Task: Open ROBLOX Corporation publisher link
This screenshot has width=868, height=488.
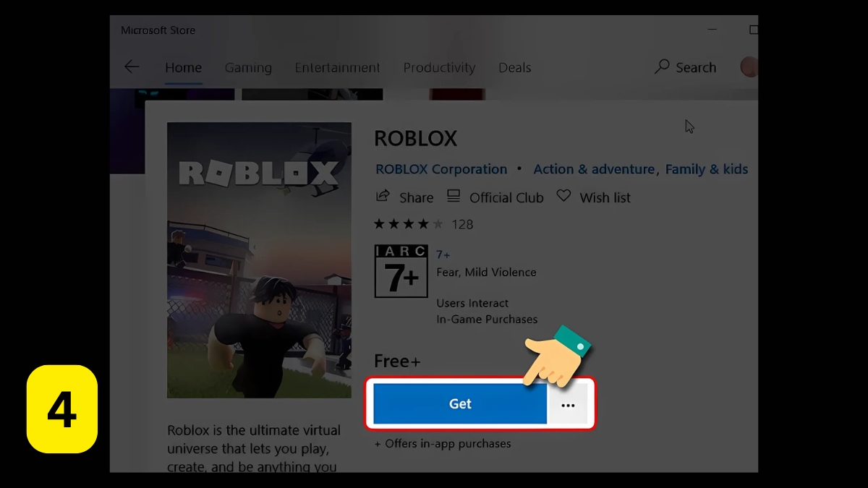Action: 441,169
